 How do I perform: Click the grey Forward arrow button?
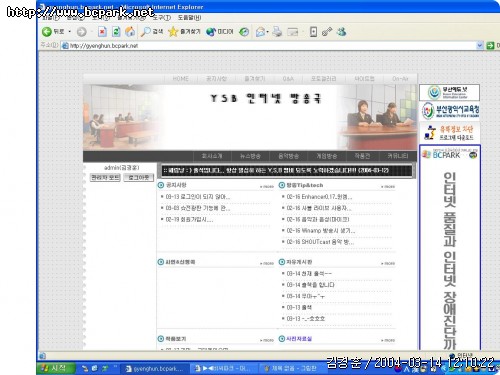(81, 32)
